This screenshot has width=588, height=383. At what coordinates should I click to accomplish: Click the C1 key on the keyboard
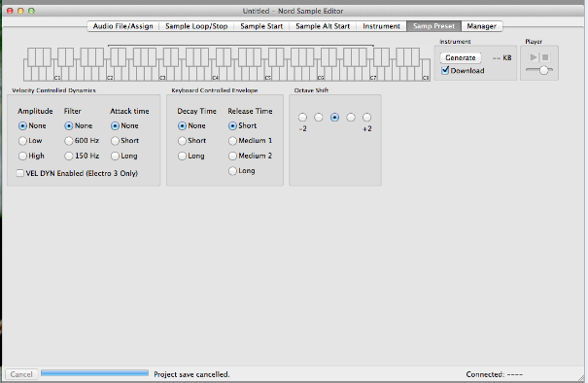pyautogui.click(x=57, y=75)
